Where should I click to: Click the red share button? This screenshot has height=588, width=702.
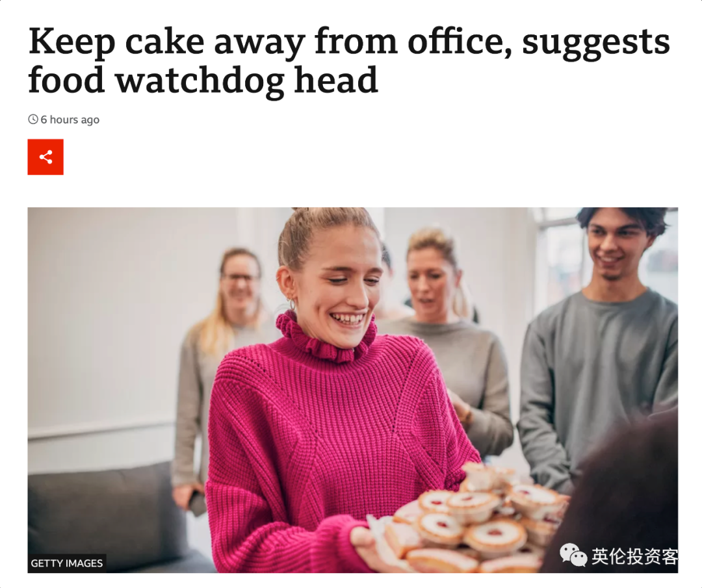point(45,157)
